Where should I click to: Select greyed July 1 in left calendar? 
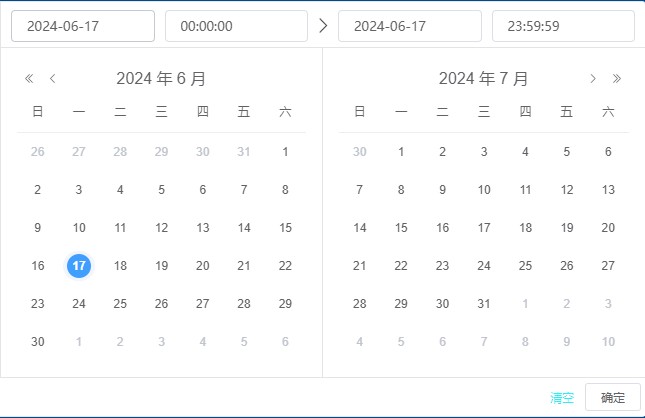pos(79,342)
